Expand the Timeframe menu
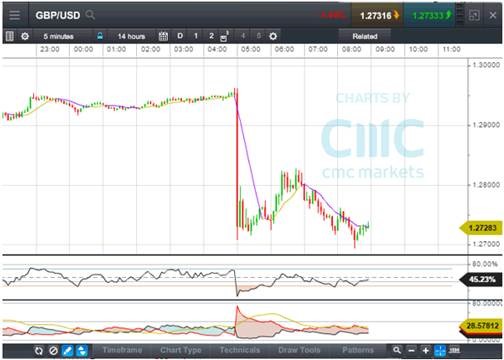Viewport: 504px width, 360px height. 122,350
